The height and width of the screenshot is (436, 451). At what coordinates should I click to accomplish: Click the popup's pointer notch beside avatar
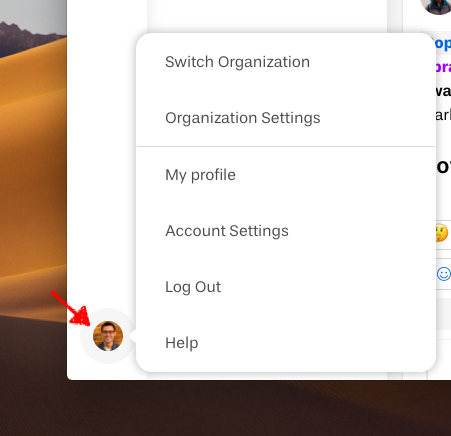coord(133,336)
